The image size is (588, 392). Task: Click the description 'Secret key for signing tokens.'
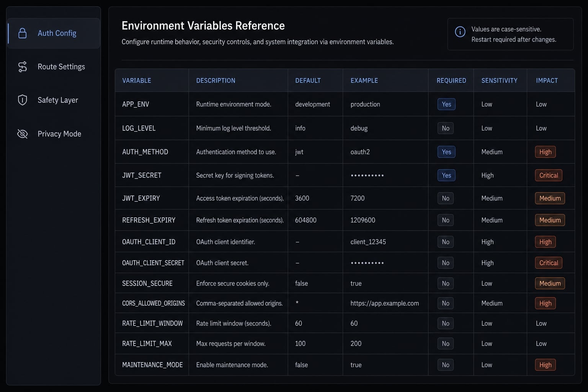click(235, 175)
